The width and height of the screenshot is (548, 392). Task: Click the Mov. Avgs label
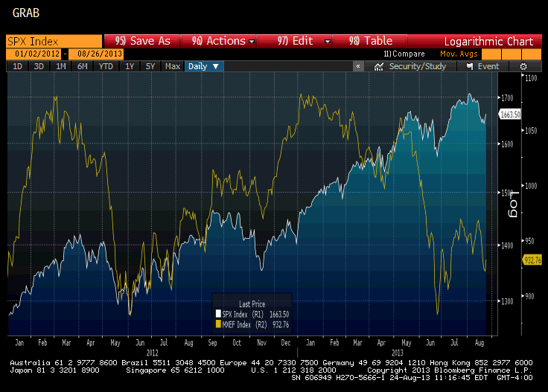tap(459, 54)
